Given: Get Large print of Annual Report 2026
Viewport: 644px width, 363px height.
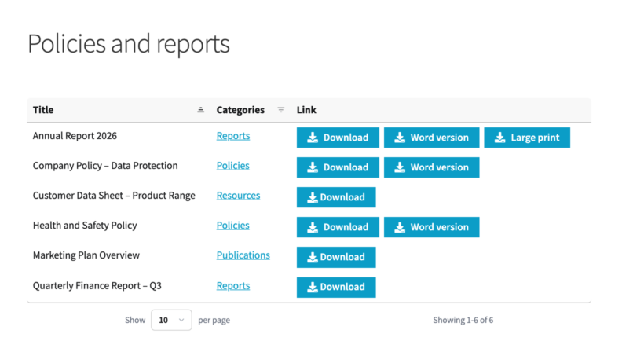Looking at the screenshot, I should 527,137.
